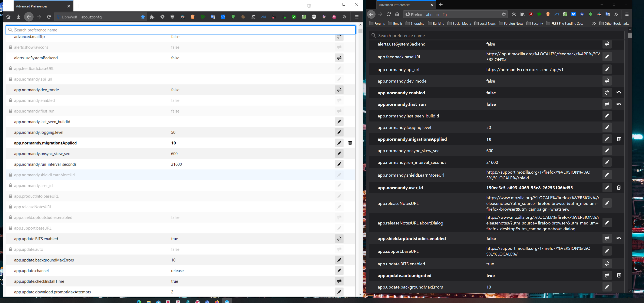Toggle app.normandy.dev_mode in the dark Firefox window
The image size is (644, 303).
pos(607,81)
